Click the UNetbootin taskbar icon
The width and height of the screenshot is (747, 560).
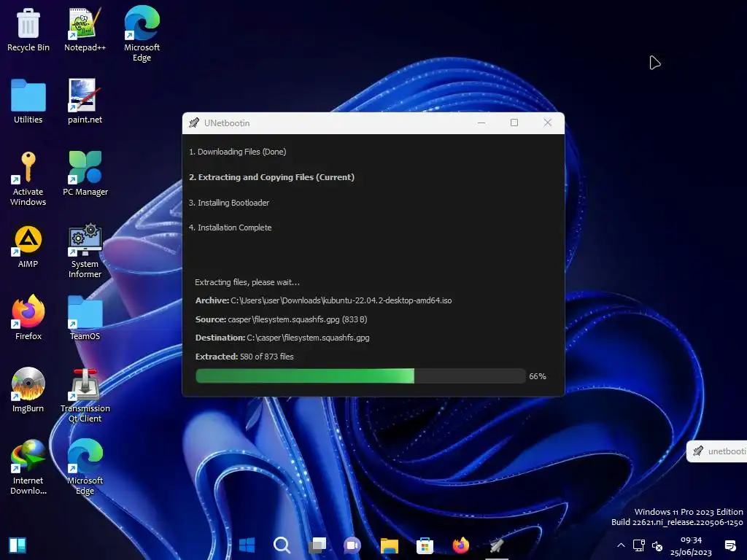click(496, 545)
